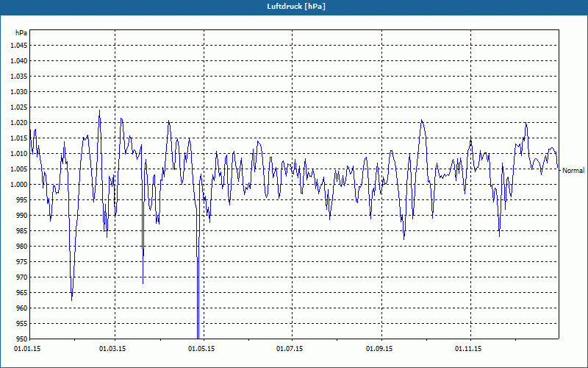Click the 955 y-axis value
Screen dimensions: 588x368
coord(22,324)
